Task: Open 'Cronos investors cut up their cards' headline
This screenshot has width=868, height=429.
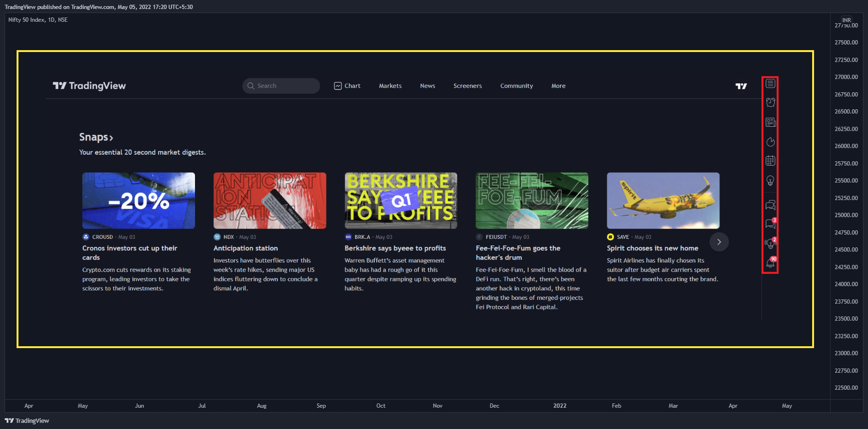Action: tap(130, 253)
